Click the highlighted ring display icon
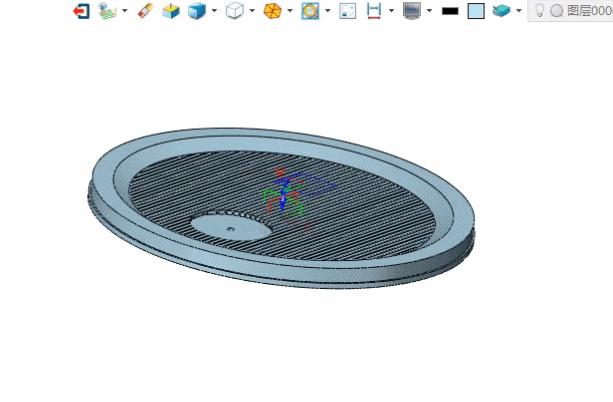This screenshot has width=613, height=402. (310, 11)
